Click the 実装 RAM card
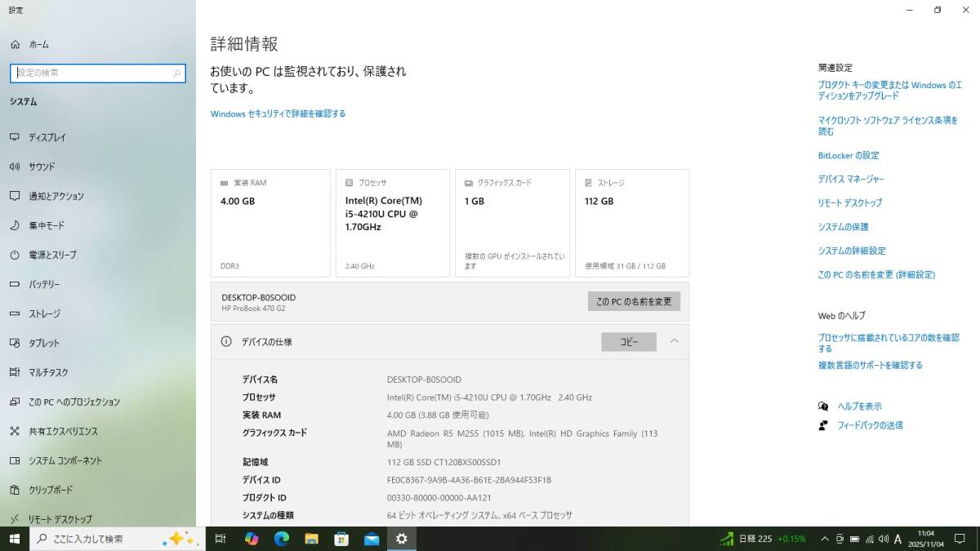The image size is (980, 551). [270, 223]
